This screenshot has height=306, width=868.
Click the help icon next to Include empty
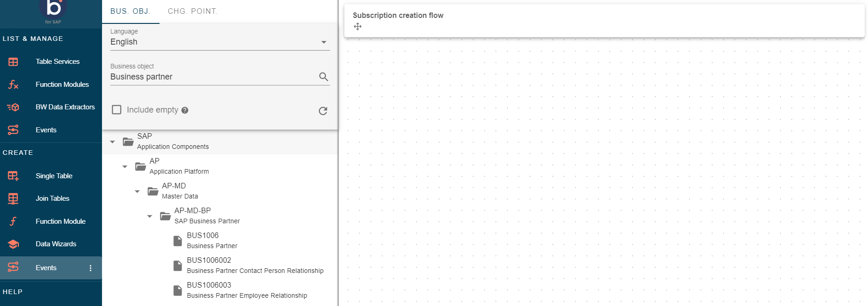185,110
